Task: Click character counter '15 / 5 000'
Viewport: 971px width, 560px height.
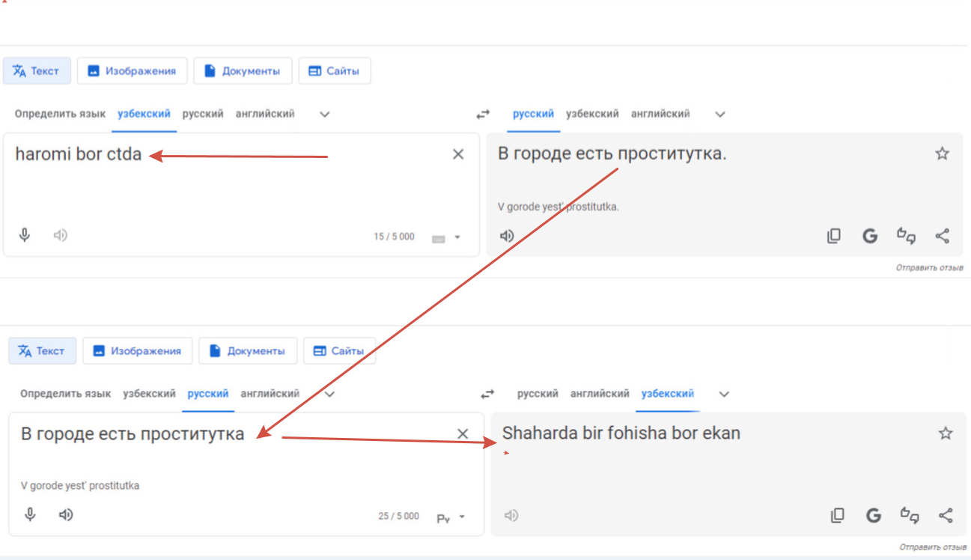Action: [x=394, y=237]
